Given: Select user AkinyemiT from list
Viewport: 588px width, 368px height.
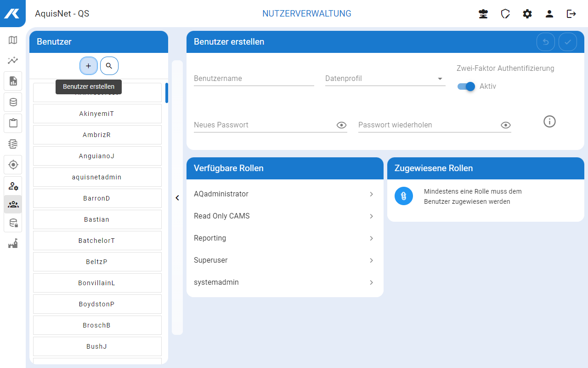Looking at the screenshot, I should click(x=97, y=114).
